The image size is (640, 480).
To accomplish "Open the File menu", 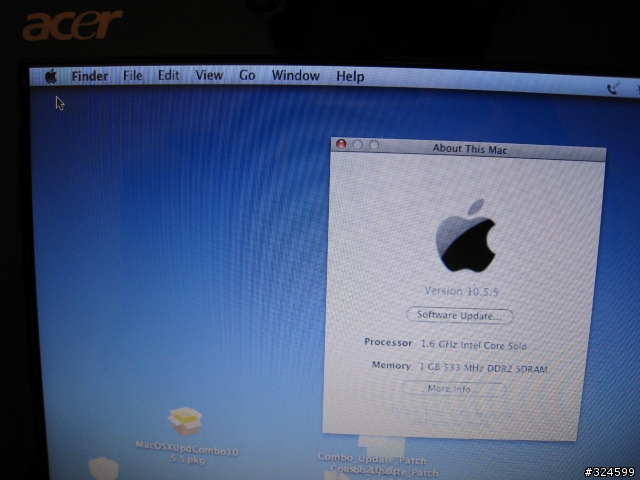I will (x=133, y=76).
